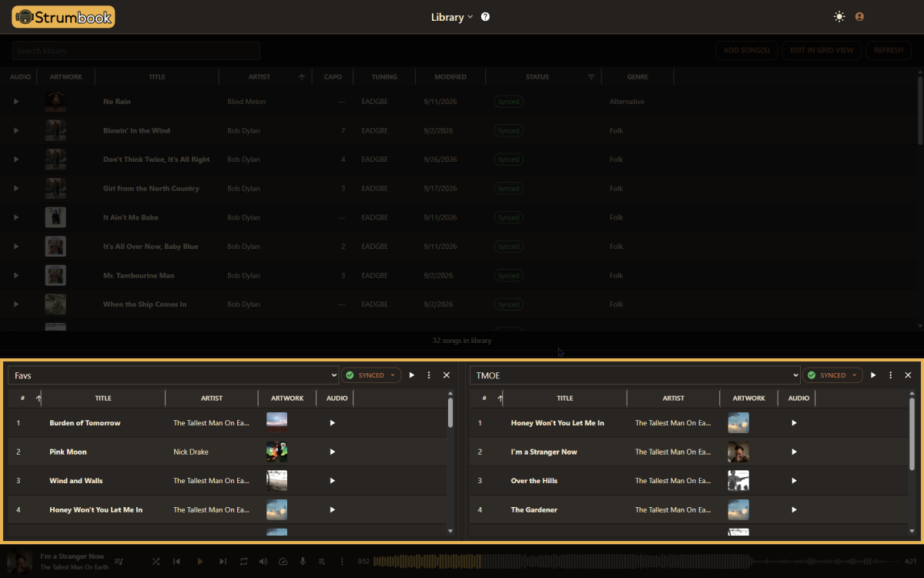Expand Synced status dropdown for TMOE
This screenshot has width=924, height=578.
pyautogui.click(x=832, y=375)
